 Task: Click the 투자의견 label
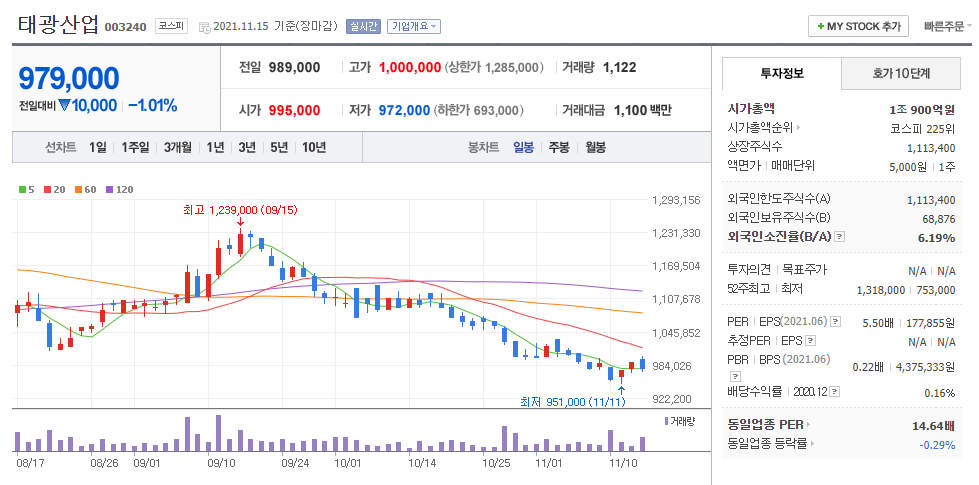point(750,270)
